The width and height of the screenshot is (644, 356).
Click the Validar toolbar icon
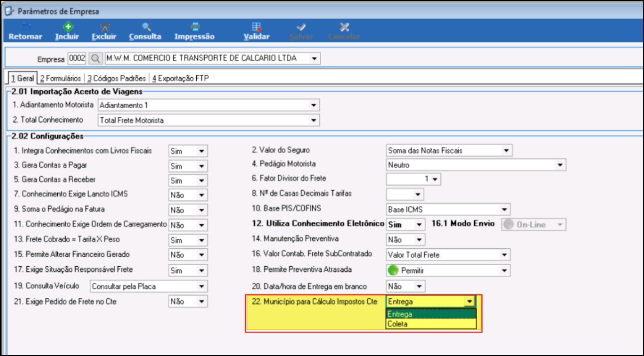(257, 27)
